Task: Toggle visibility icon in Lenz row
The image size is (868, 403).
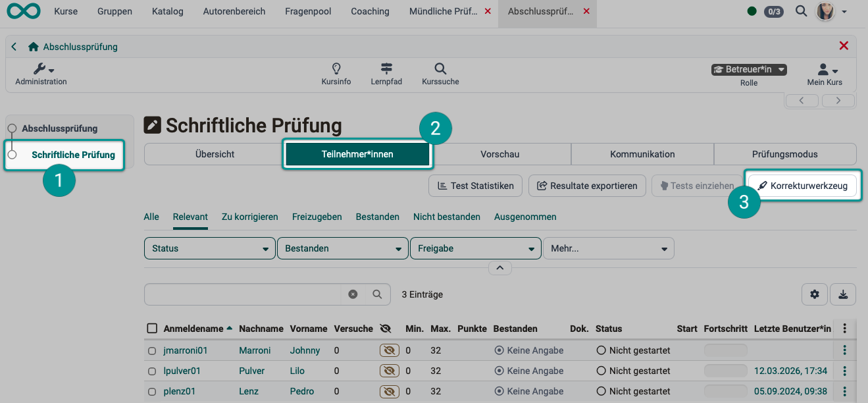Action: pos(390,391)
